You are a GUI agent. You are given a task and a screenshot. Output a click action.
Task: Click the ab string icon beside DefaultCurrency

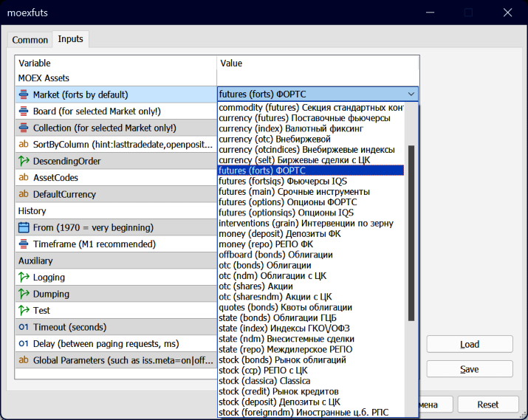[24, 194]
